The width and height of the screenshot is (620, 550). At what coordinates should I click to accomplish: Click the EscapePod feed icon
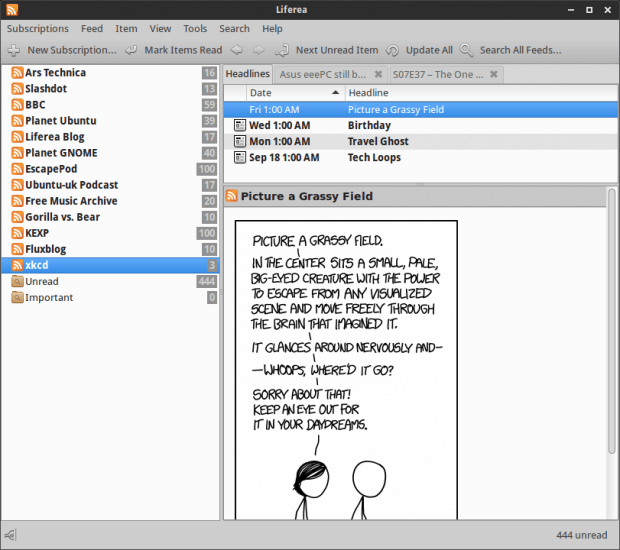point(17,169)
